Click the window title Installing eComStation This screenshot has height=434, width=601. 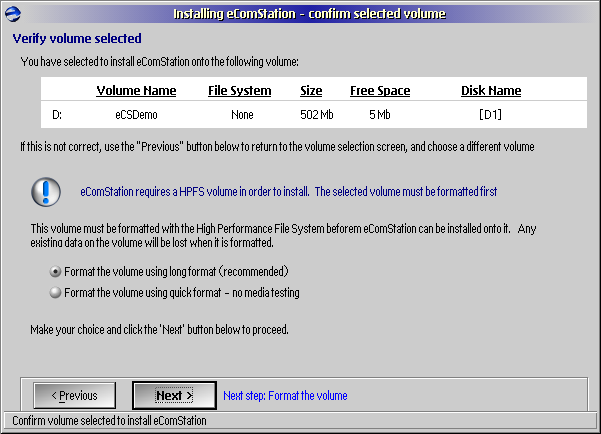(309, 14)
